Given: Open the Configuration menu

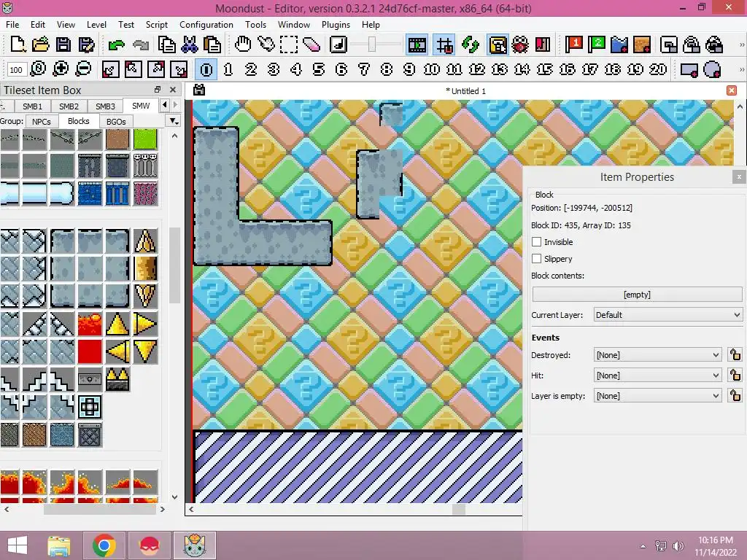Looking at the screenshot, I should coord(206,24).
